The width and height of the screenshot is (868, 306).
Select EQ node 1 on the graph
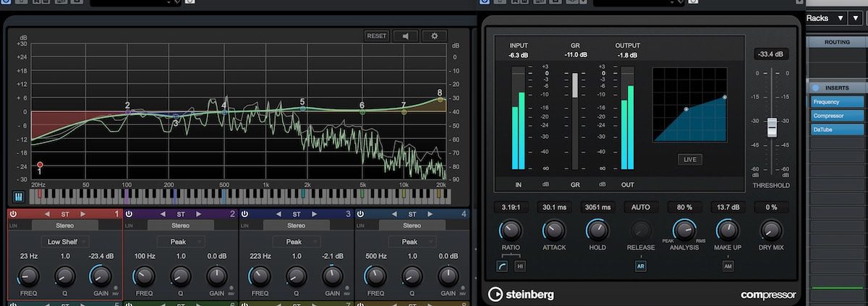(40, 165)
